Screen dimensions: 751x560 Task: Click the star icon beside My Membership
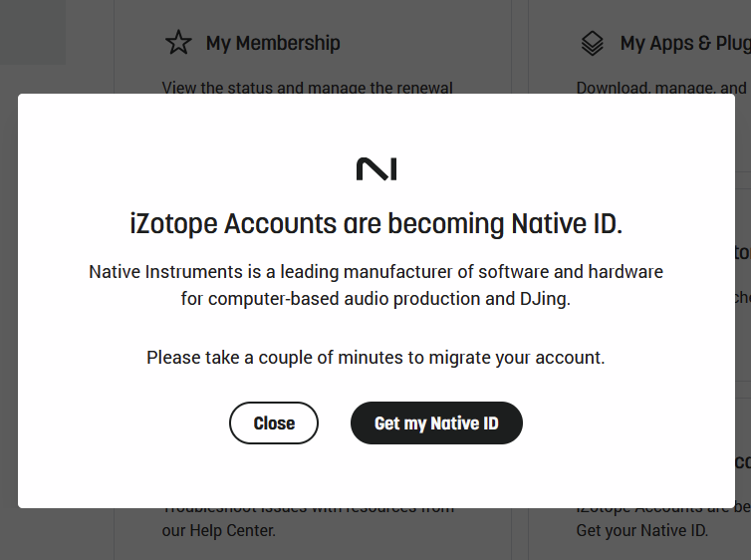[178, 43]
